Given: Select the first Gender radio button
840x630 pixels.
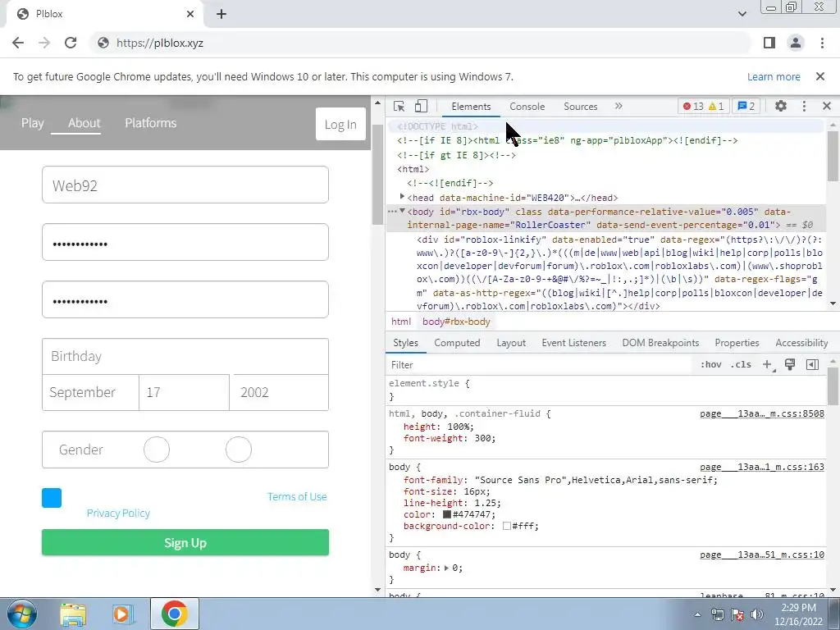Looking at the screenshot, I should [157, 450].
